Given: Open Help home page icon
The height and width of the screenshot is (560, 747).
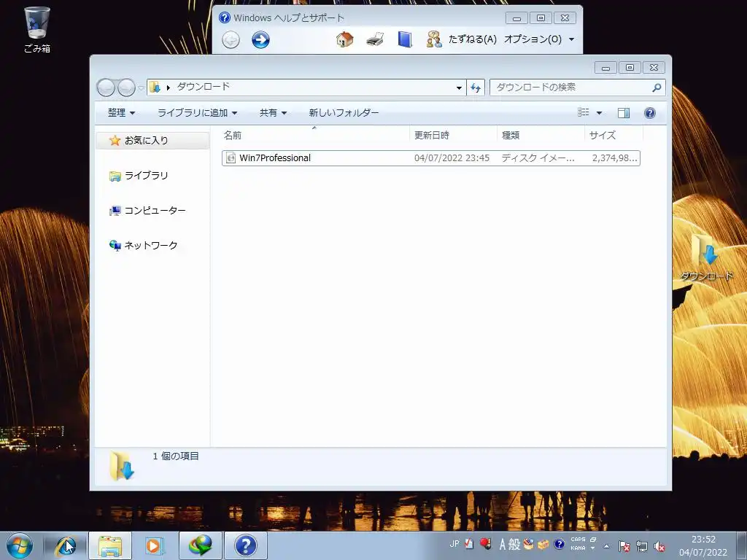Looking at the screenshot, I should point(344,39).
